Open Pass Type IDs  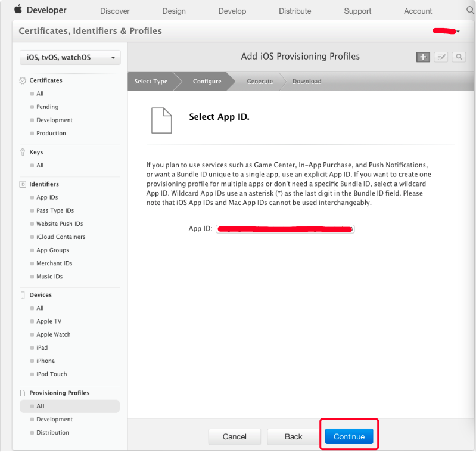click(x=55, y=211)
